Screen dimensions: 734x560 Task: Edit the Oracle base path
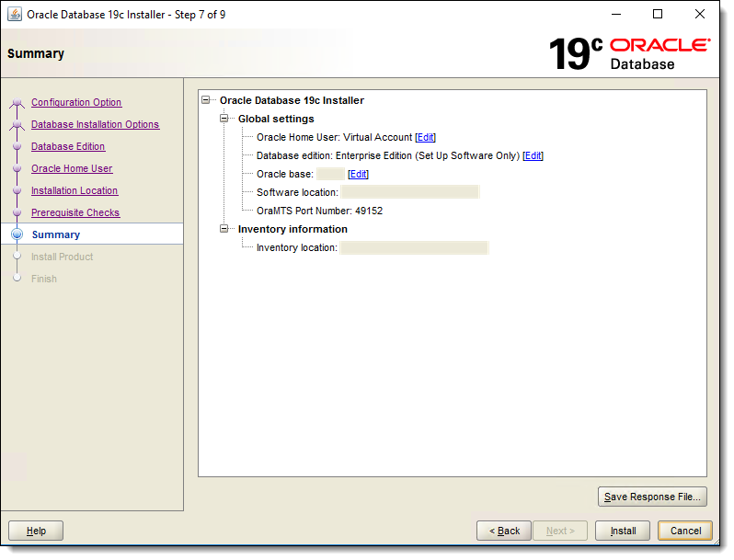click(358, 174)
